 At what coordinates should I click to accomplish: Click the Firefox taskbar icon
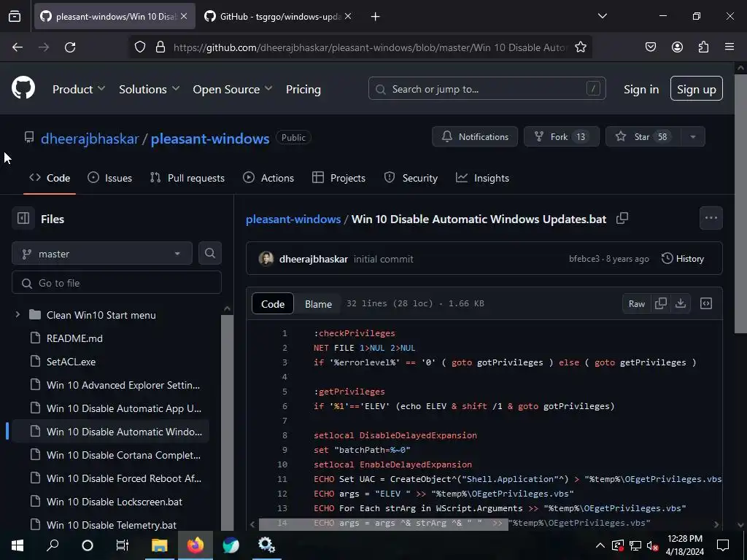(196, 545)
